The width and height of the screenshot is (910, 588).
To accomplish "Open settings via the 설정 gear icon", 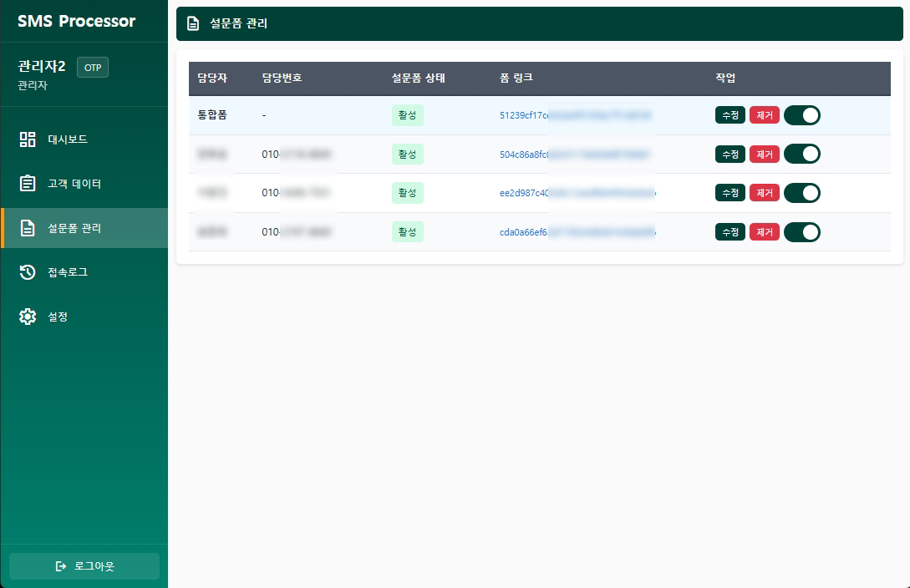I will [x=28, y=317].
